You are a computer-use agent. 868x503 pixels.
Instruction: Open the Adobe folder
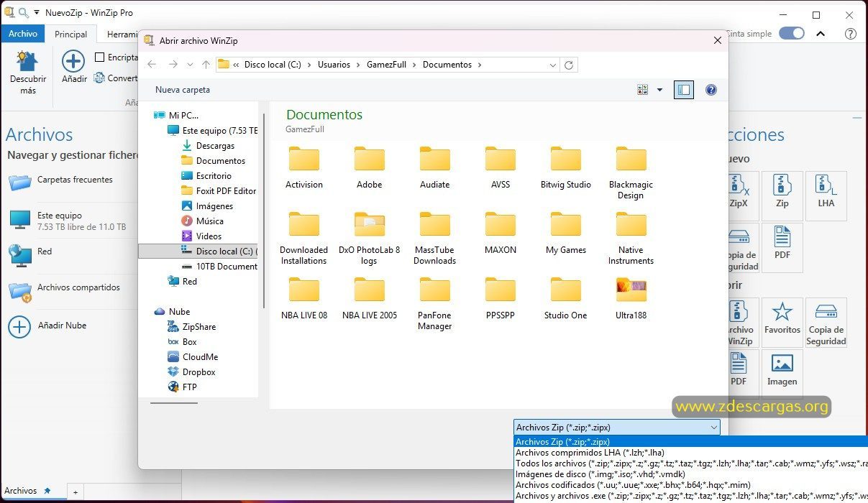(x=370, y=167)
